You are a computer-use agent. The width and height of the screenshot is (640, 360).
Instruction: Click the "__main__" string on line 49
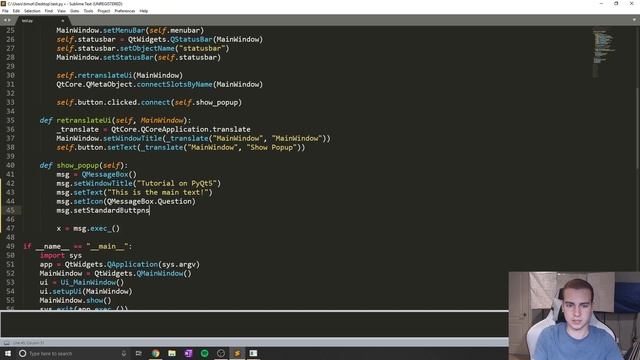(107, 246)
